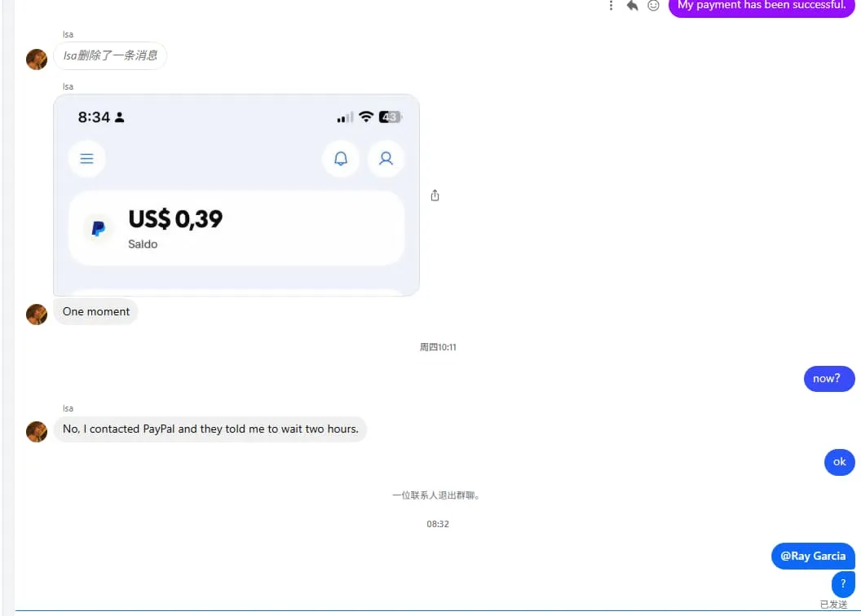
Task: Click the hamburger menu icon in the screenshot
Action: click(x=87, y=159)
